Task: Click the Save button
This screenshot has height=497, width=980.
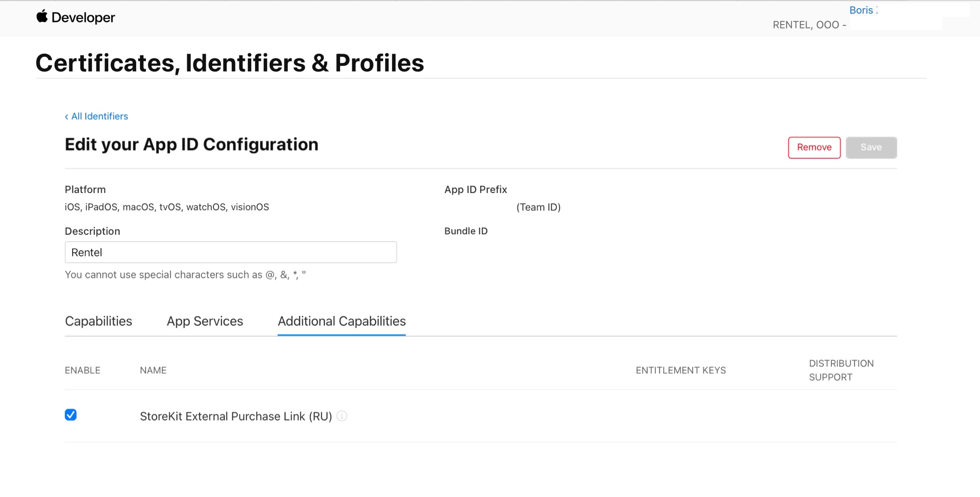Action: [x=871, y=148]
